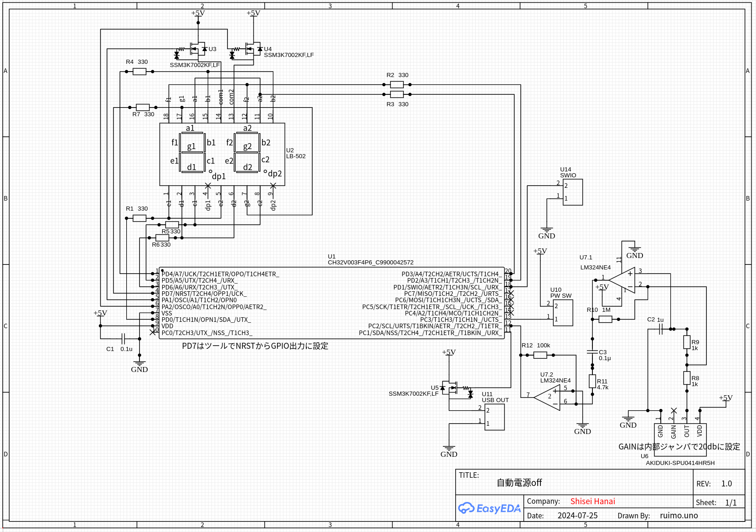756x532 pixels.
Task: Select the U4 MOSFET transistor symbol
Action: (x=247, y=50)
